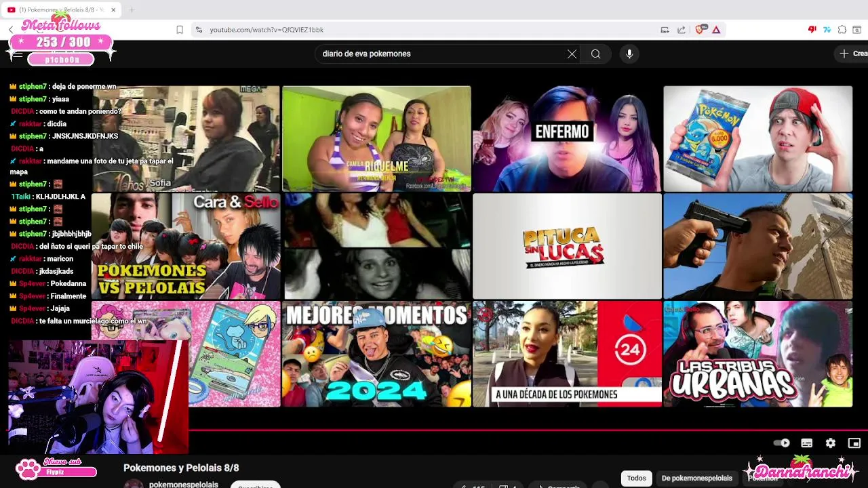Screen dimensions: 868x488
Task: Toggle subtitles with the captions icon
Action: (x=806, y=443)
